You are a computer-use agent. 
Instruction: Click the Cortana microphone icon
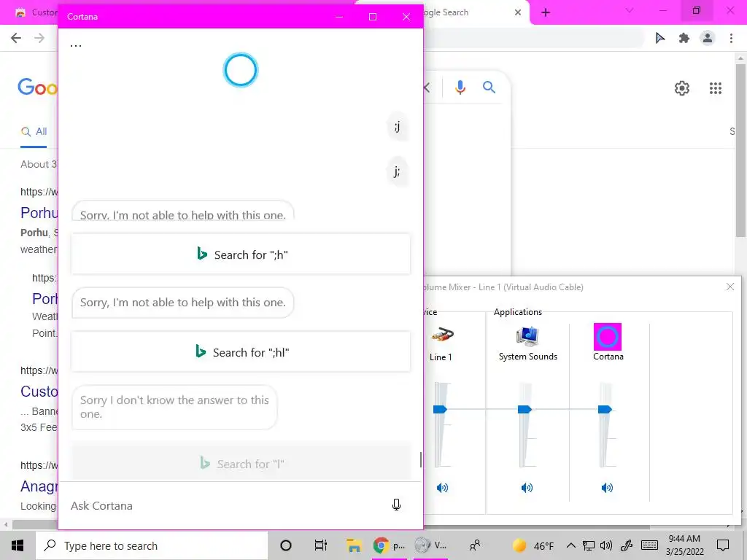396,505
